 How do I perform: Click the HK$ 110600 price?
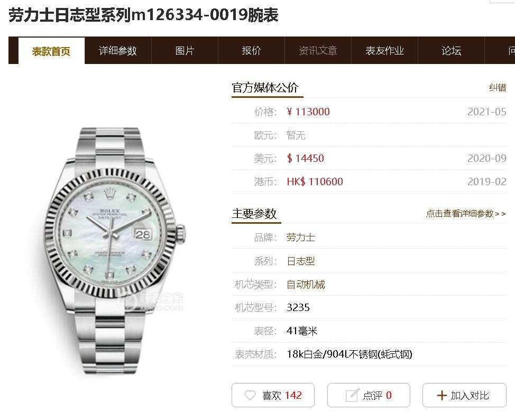315,181
